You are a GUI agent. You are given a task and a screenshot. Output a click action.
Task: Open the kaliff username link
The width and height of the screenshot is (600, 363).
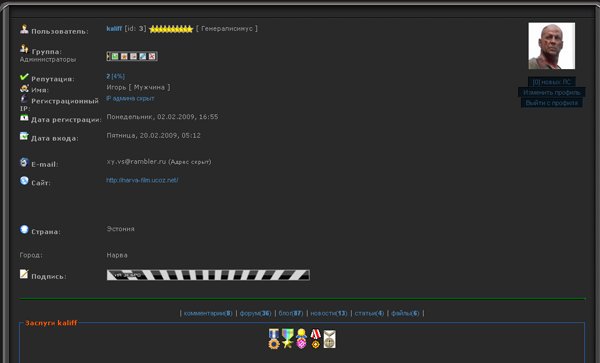tap(114, 29)
